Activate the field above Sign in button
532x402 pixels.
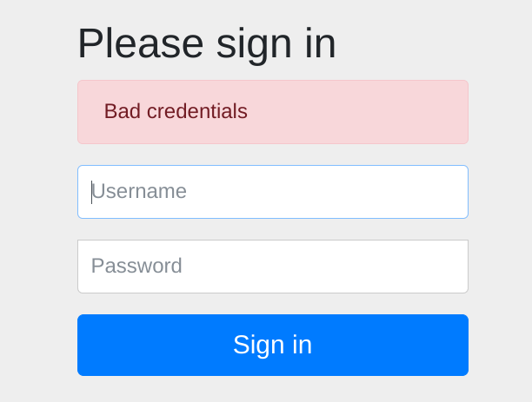tap(272, 267)
